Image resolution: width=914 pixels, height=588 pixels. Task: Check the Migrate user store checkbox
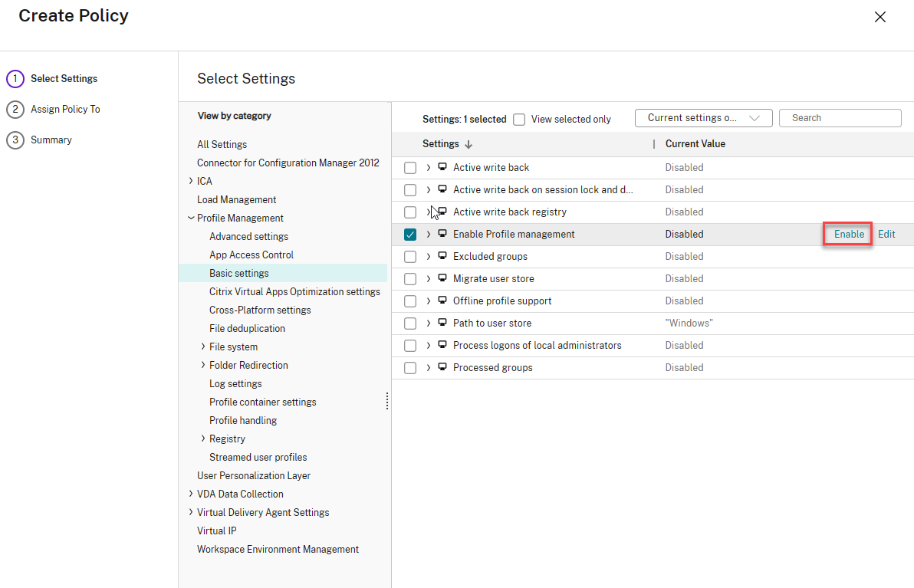410,279
